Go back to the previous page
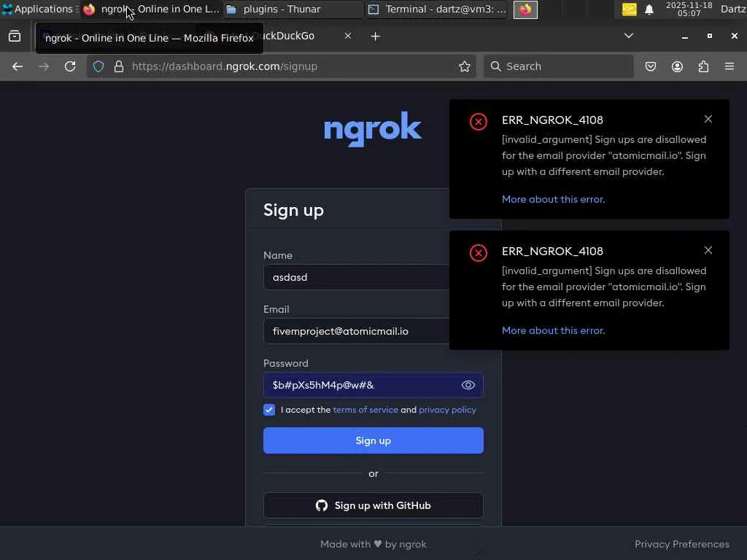Viewport: 747px width, 560px height. tap(18, 66)
